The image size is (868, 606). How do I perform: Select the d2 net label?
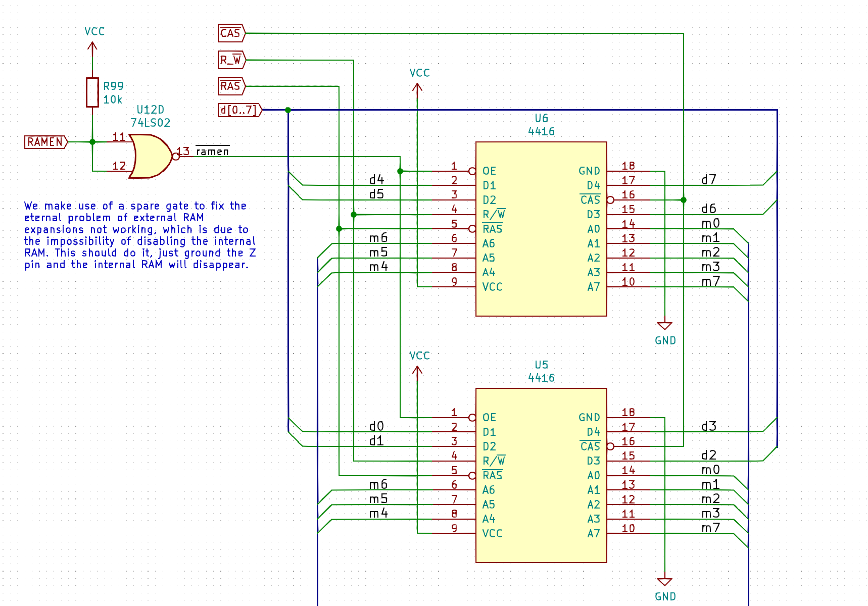pos(709,455)
